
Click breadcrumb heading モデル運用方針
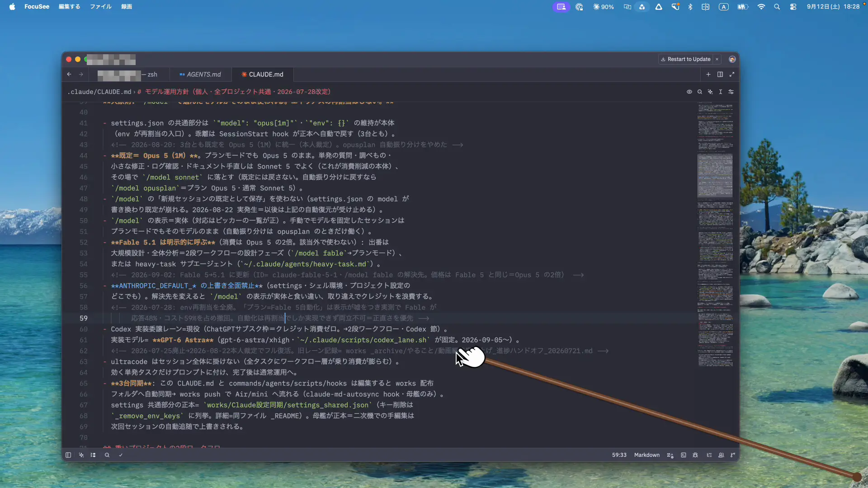pos(234,92)
